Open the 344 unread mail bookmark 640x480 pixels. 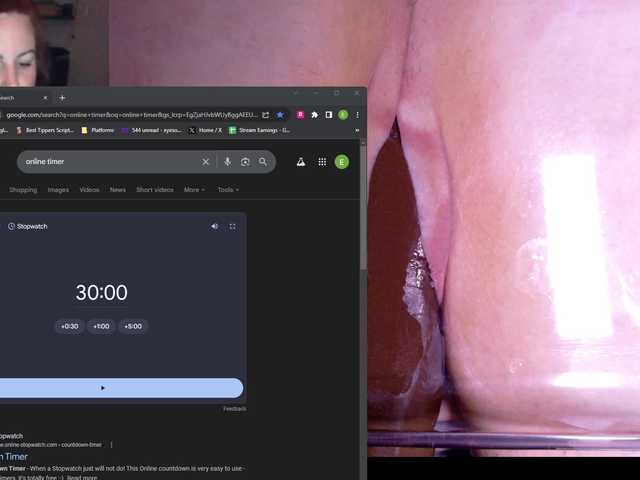click(152, 130)
